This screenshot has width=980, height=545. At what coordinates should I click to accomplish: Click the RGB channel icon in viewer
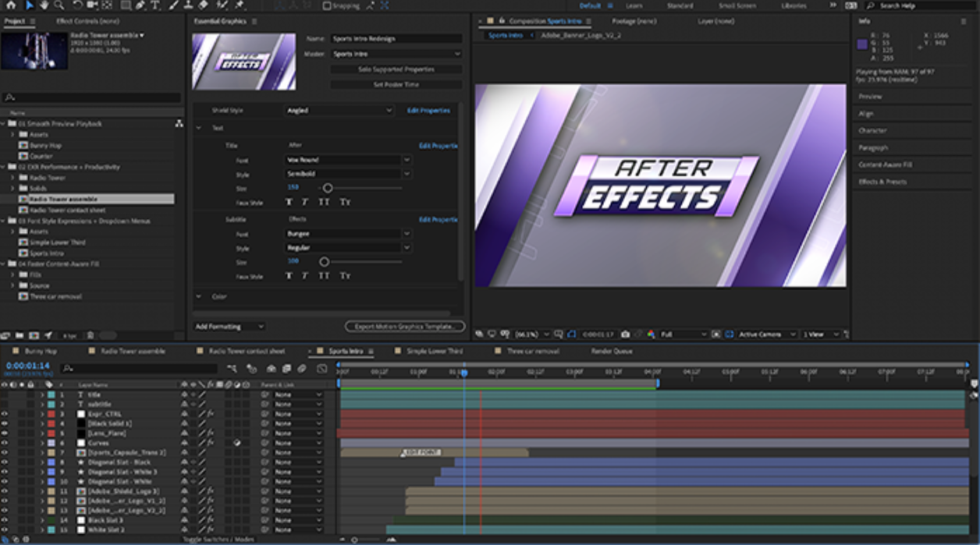click(652, 334)
